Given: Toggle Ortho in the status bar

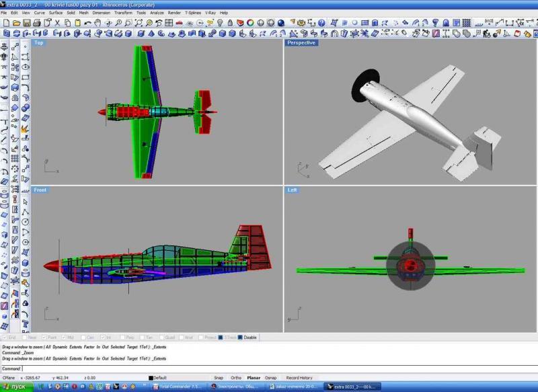Looking at the screenshot, I should point(236,378).
